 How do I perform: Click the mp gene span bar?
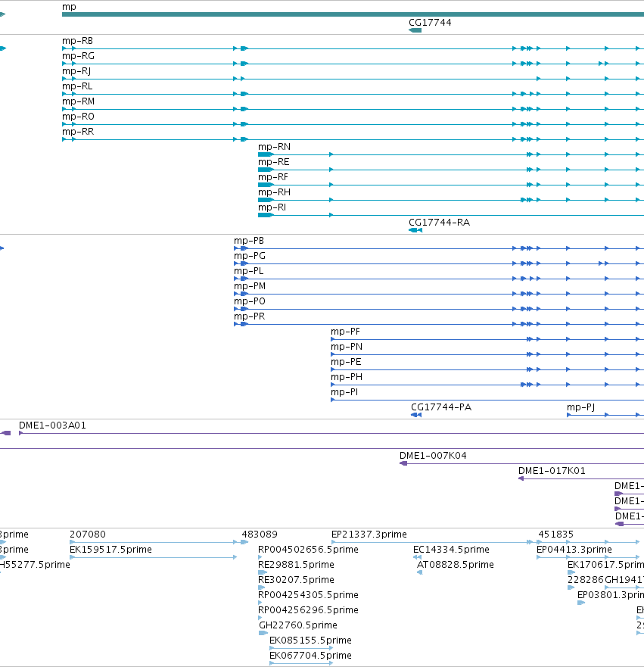(x=353, y=14)
